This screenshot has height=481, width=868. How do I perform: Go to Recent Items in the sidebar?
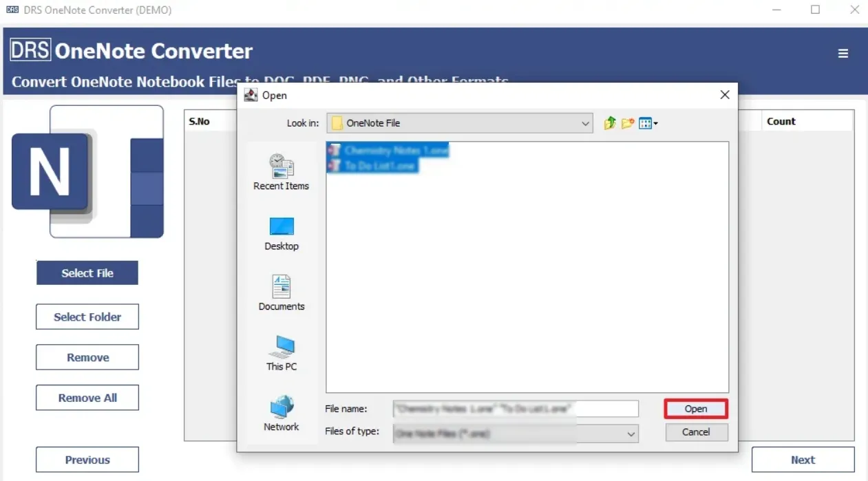coord(281,172)
